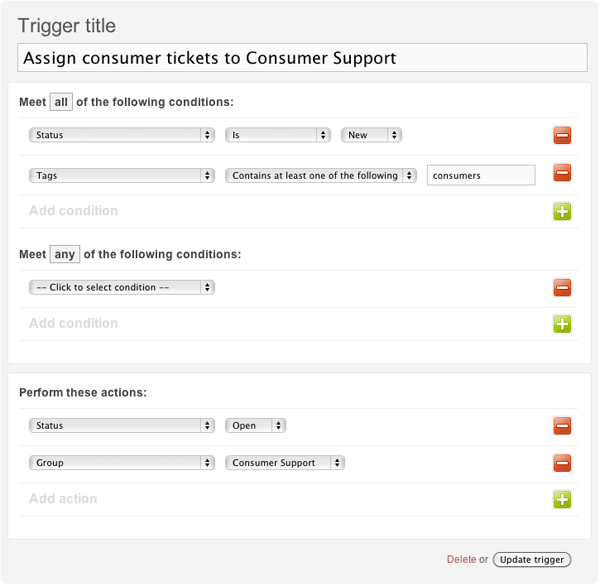Expand 'Contains at least one of the following' dropdown
Viewport: 600px width, 586px height.
(x=321, y=175)
